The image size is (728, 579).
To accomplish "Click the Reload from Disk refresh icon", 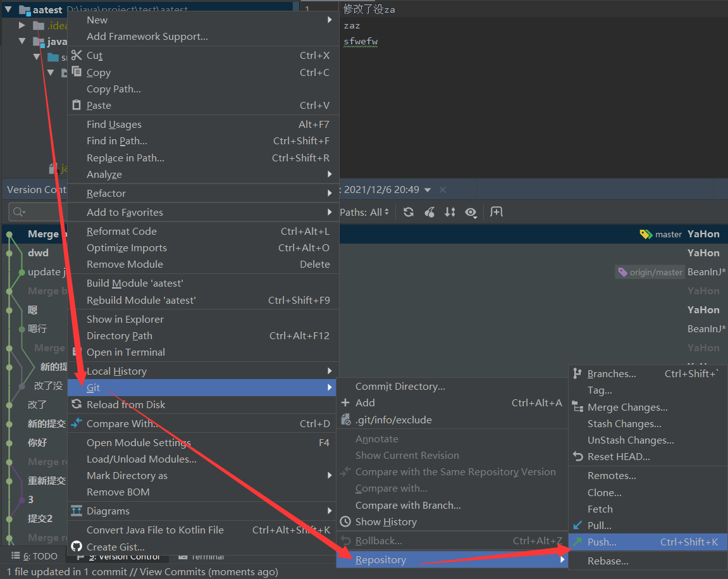I will coord(77,404).
